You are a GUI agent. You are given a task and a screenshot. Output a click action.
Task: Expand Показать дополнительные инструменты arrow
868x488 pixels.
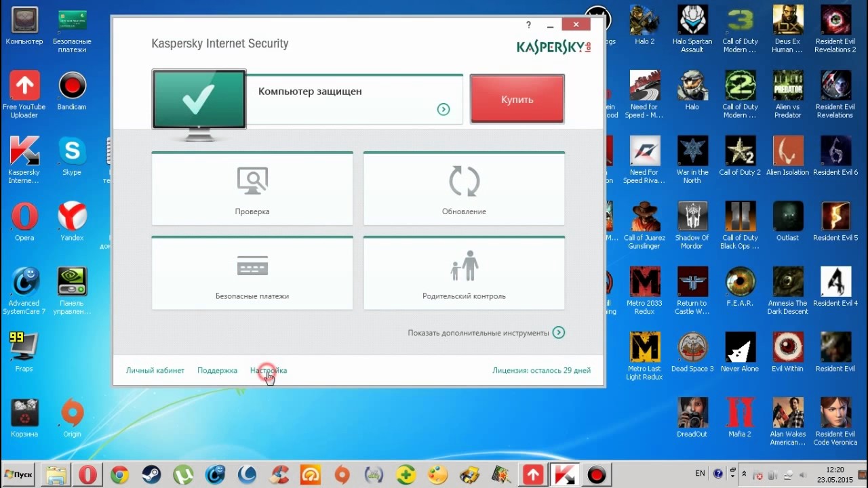pos(559,333)
